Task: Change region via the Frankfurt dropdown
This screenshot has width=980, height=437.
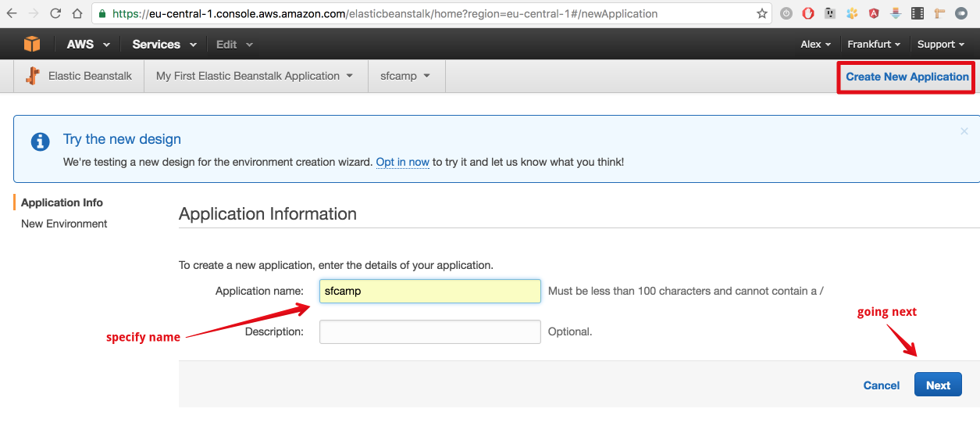Action: (874, 45)
